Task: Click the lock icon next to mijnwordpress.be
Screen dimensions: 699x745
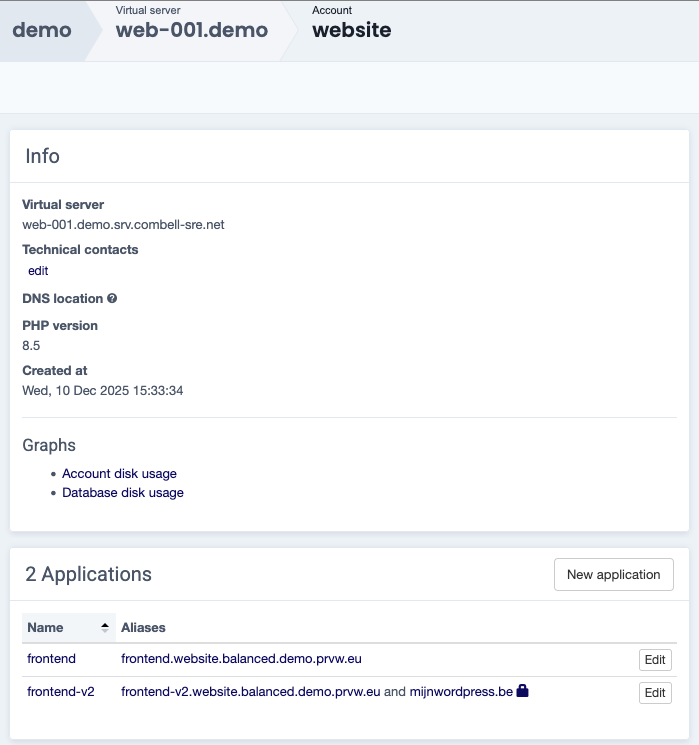Action: [x=522, y=691]
